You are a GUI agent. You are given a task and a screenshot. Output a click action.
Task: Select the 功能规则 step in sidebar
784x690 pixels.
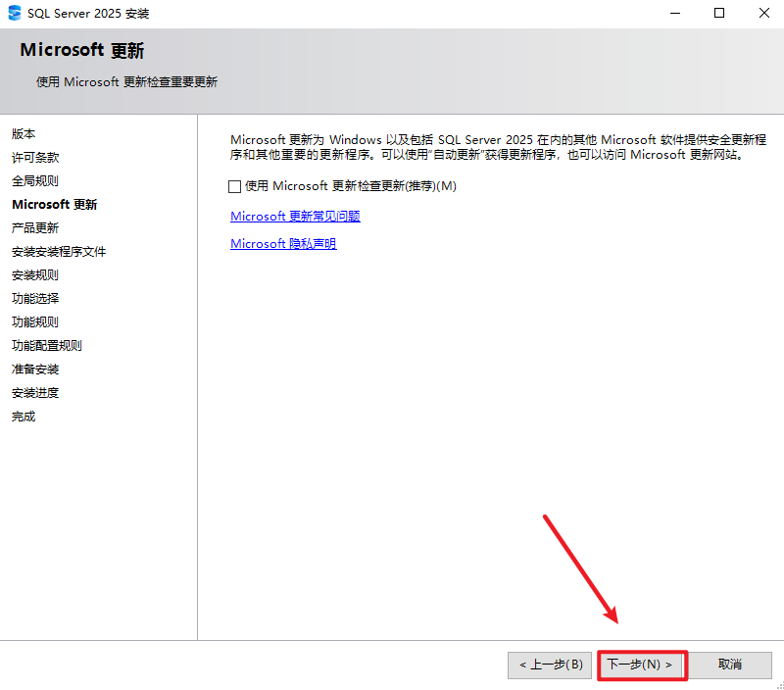tap(35, 322)
